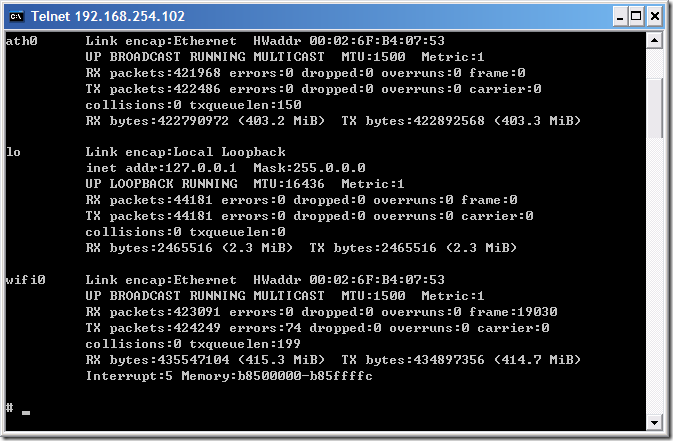Maximize the Telnet window
This screenshot has width=673, height=441.
click(637, 17)
